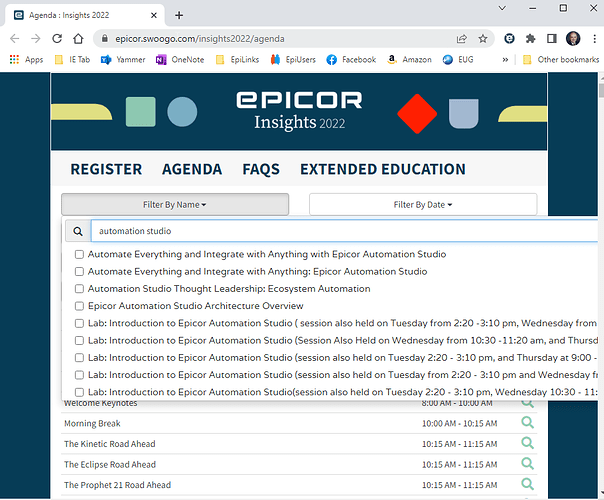Open details magnifier for The Eclipse Road Ahead
The width and height of the screenshot is (604, 500).
point(527,463)
